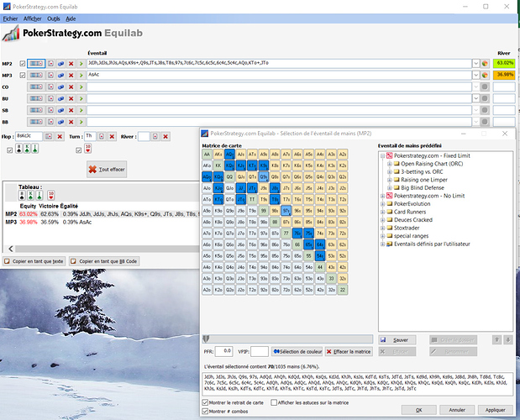Open card selector for SB row
The height and width of the screenshot is (420, 520).
pos(50,110)
